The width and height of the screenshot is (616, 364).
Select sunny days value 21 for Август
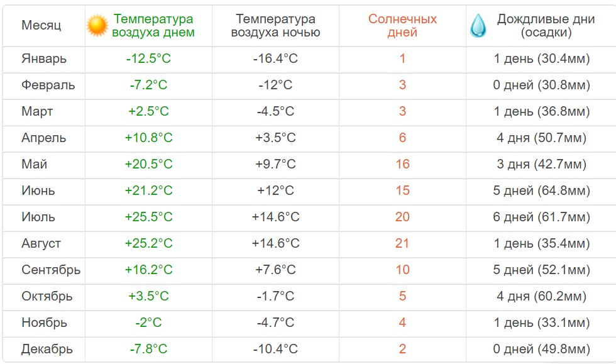pos(402,243)
